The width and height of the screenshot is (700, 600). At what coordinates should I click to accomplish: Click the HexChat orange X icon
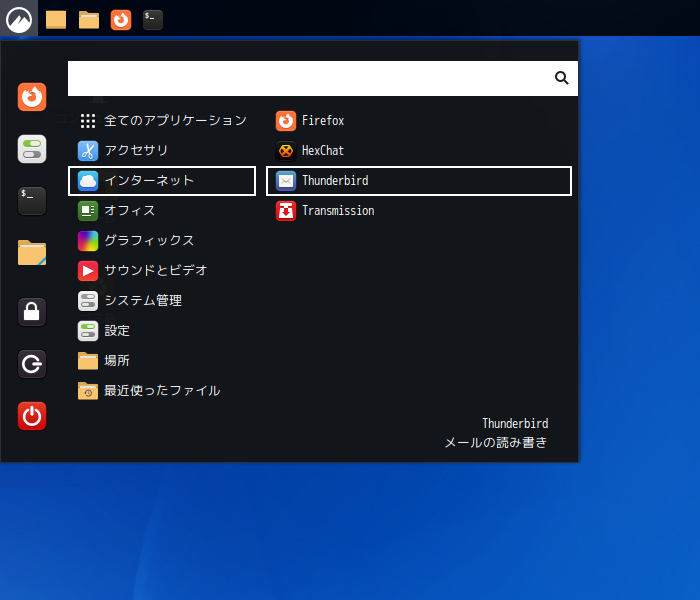click(x=286, y=150)
